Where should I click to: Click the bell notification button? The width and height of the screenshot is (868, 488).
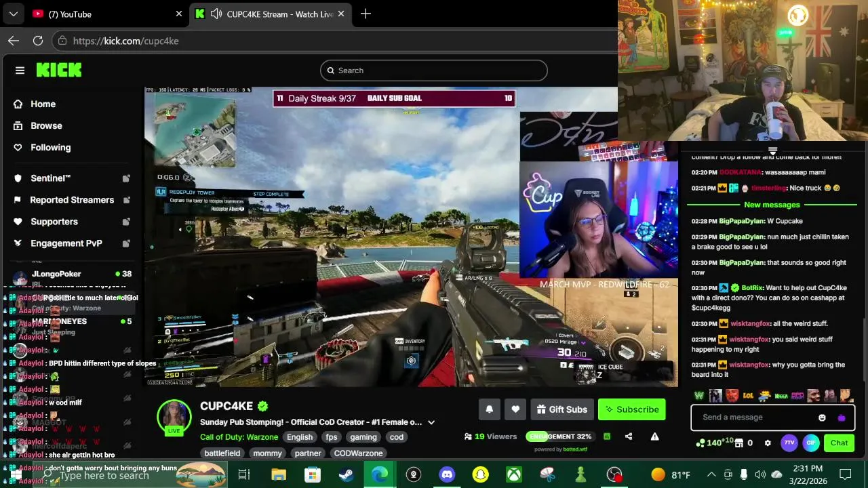tap(489, 409)
